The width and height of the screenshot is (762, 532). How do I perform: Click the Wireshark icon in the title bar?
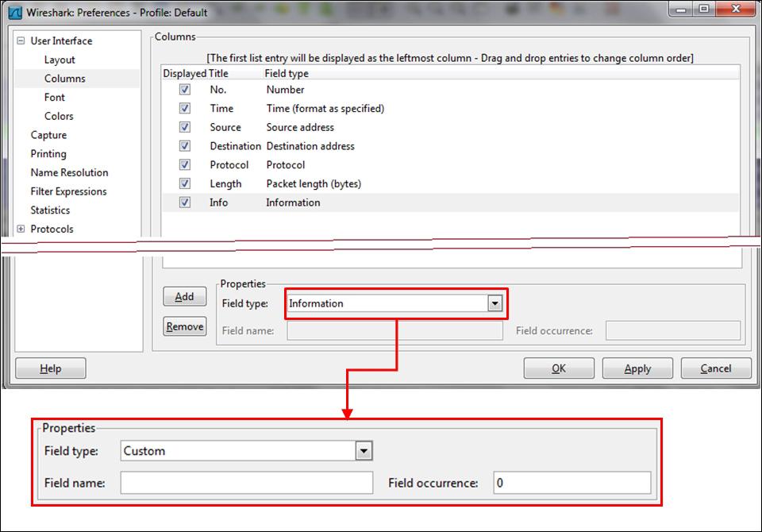(x=15, y=12)
